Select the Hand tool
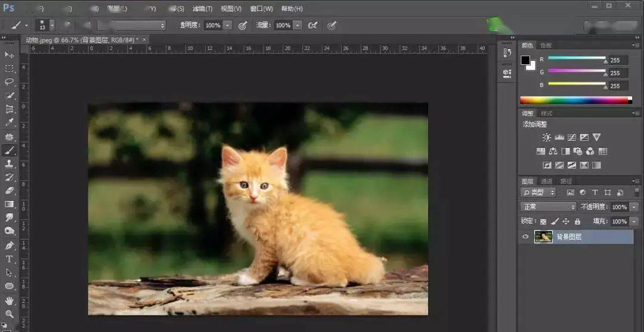 point(9,301)
